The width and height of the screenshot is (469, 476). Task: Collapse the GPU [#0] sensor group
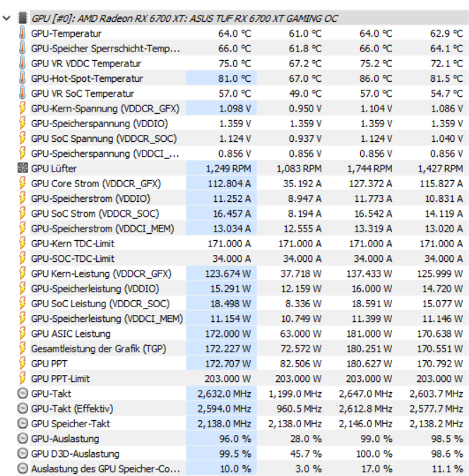[6, 18]
